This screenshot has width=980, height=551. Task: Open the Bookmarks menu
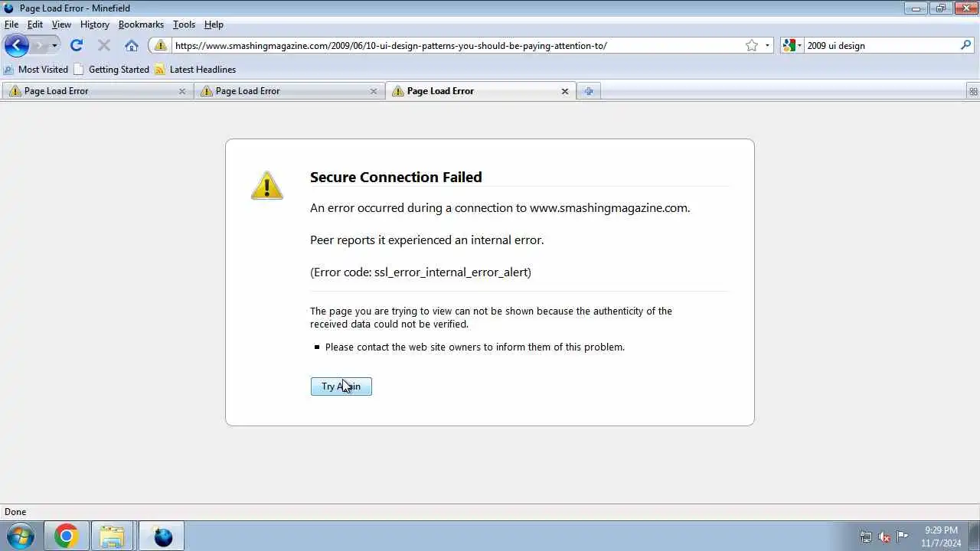pyautogui.click(x=141, y=24)
